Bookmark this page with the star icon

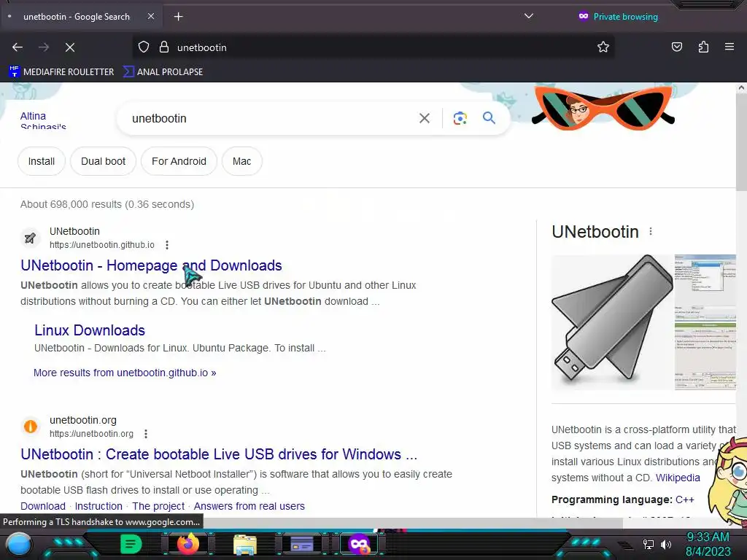pyautogui.click(x=603, y=47)
